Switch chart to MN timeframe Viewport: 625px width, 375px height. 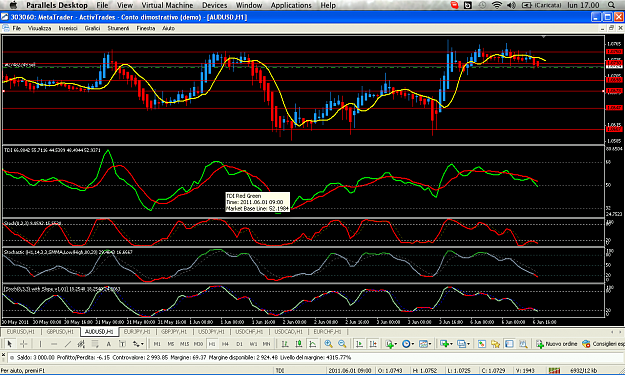(x=266, y=344)
